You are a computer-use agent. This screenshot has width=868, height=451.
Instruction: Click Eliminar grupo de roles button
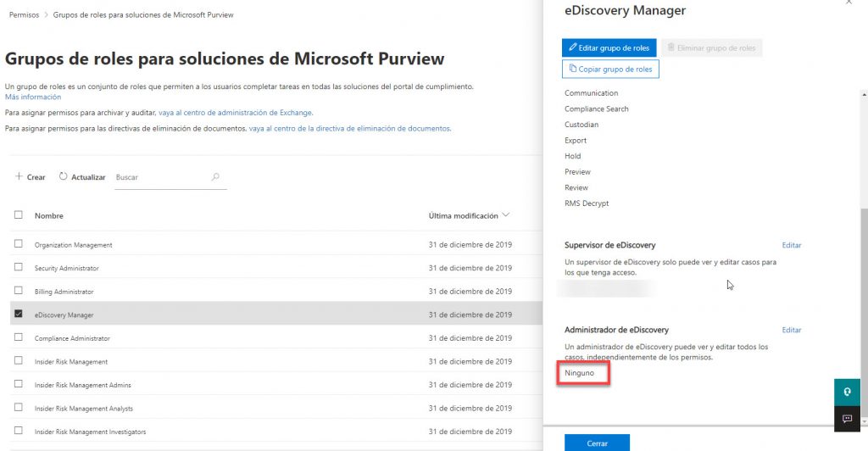(x=711, y=47)
